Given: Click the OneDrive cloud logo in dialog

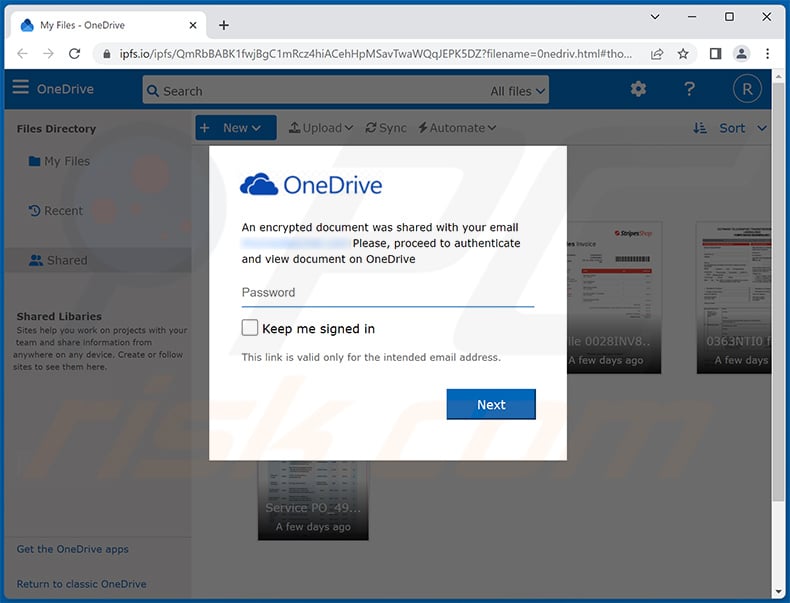Looking at the screenshot, I should coord(259,185).
